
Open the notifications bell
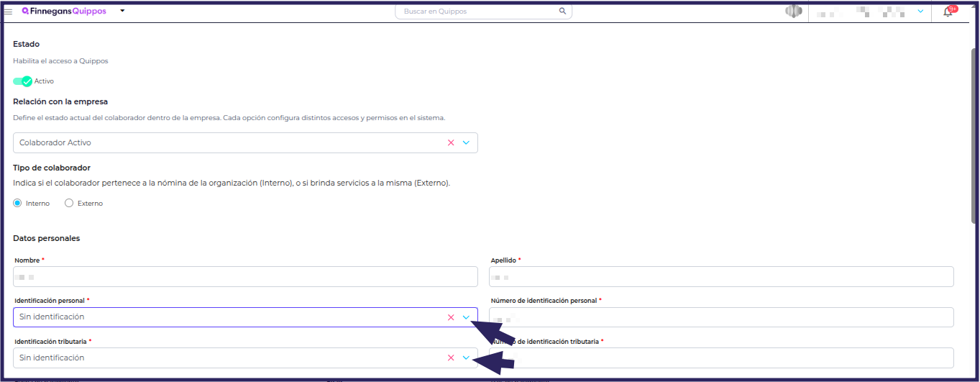coord(948,12)
